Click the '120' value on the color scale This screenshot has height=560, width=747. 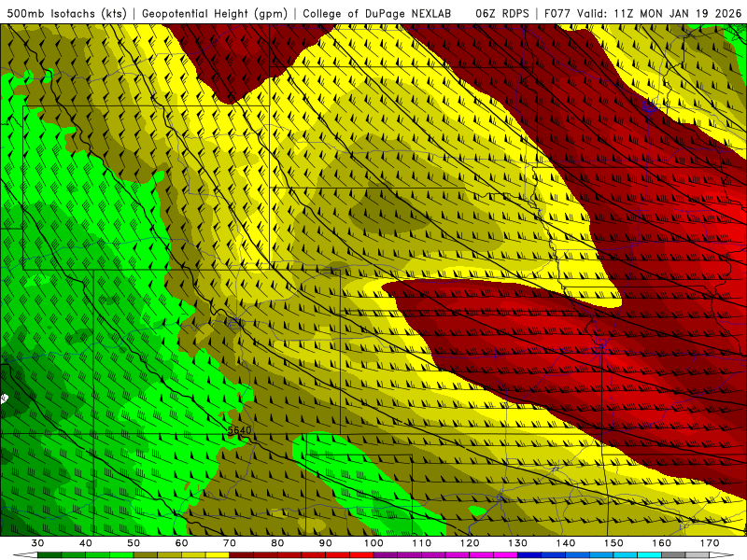tap(470, 543)
